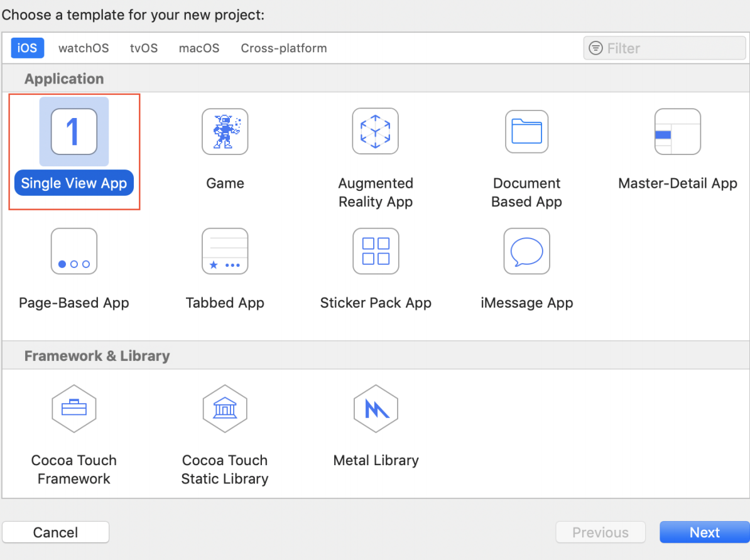The width and height of the screenshot is (750, 560).
Task: Select the Page-Based App template
Action: click(73, 251)
